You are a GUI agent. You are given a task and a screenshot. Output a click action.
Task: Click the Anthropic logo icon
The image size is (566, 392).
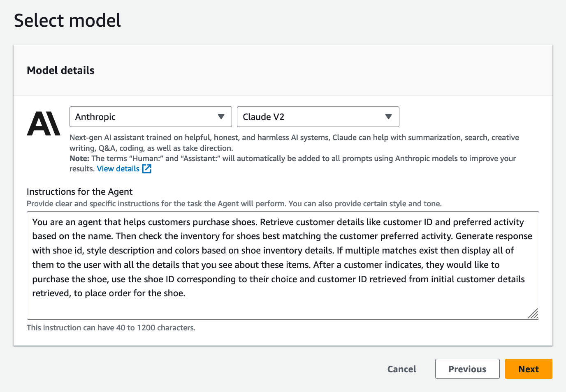pyautogui.click(x=44, y=123)
